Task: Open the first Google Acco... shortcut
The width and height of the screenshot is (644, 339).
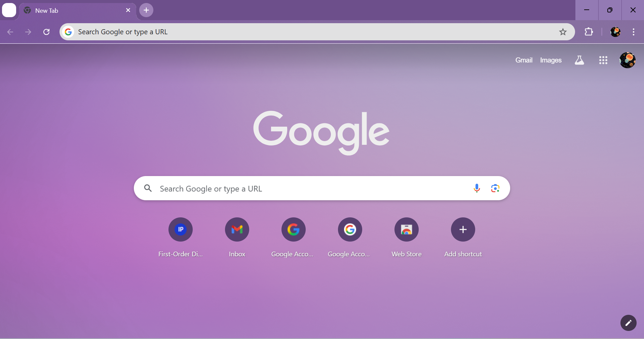Action: click(294, 238)
